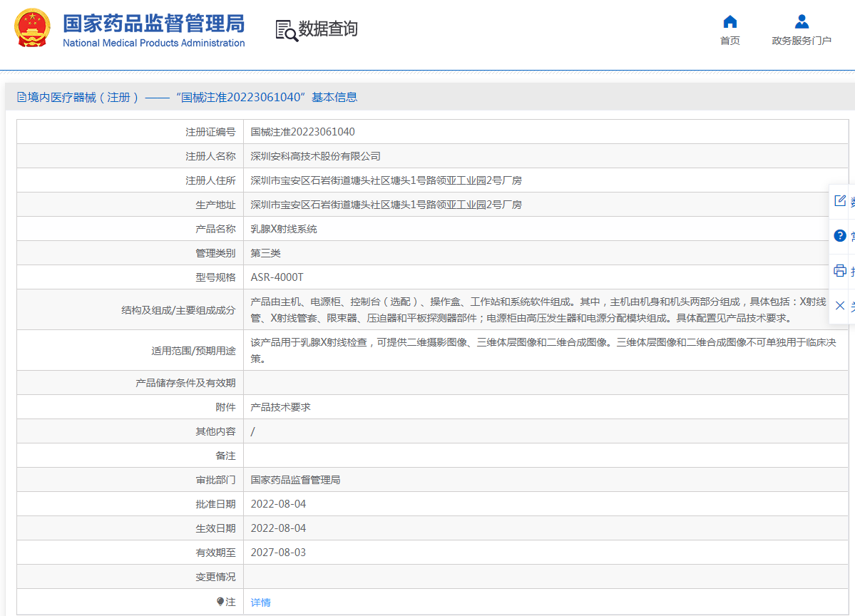Click effective date in 生效日期 row
The height and width of the screenshot is (616, 855).
point(278,528)
